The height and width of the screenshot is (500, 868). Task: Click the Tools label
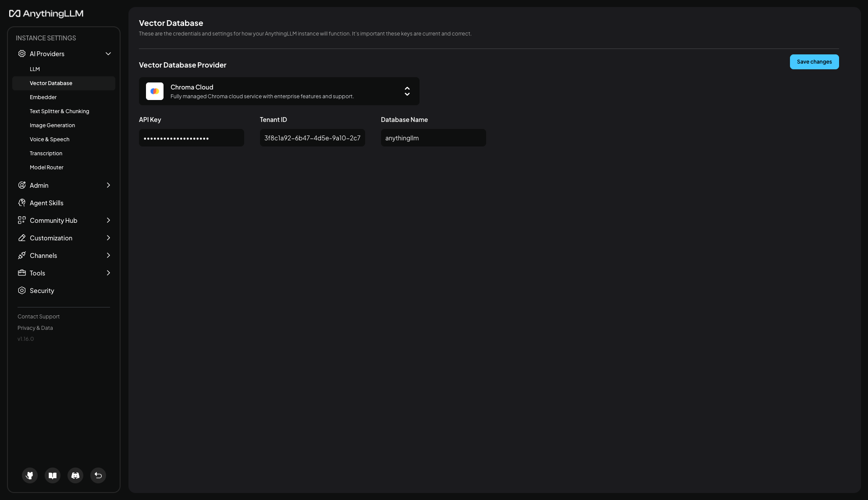pos(37,273)
